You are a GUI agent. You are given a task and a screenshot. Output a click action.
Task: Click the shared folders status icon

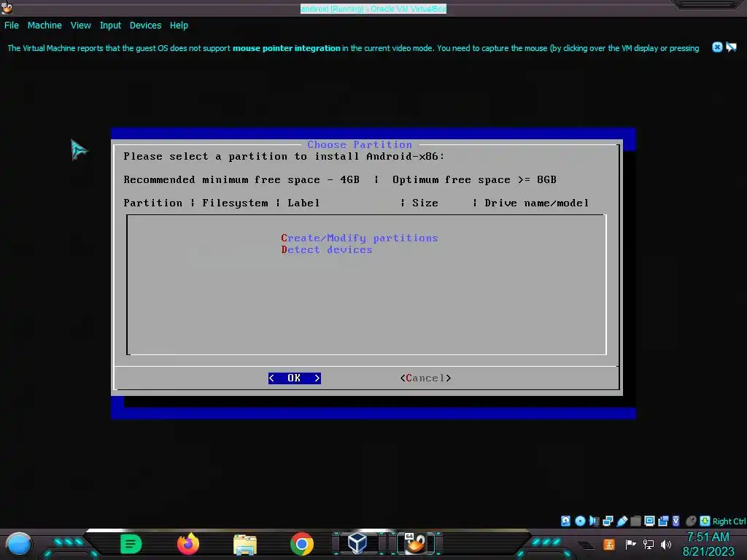(x=635, y=521)
